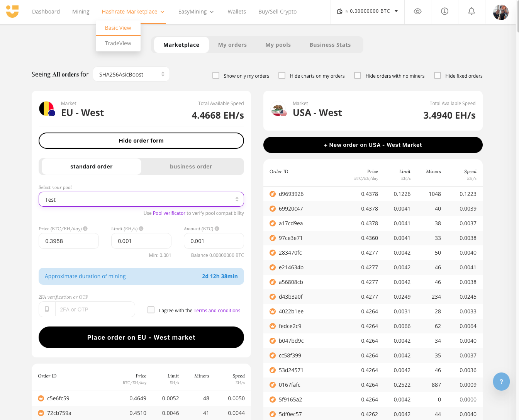Open the floating help question mark button
Image resolution: width=519 pixels, height=420 pixels.
[501, 381]
